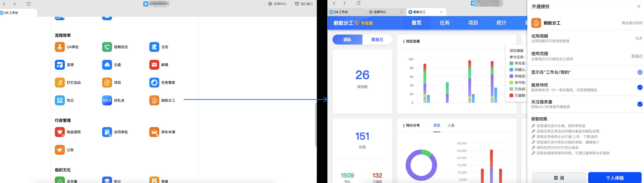The height and width of the screenshot is (183, 644).
Task: Click the 151 任务 count
Action: point(362,136)
